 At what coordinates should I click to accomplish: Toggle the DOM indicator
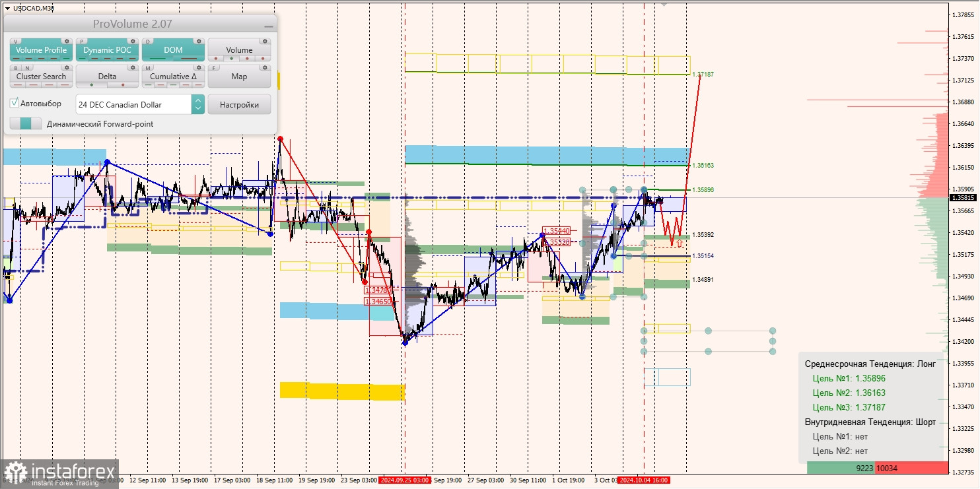coord(173,50)
